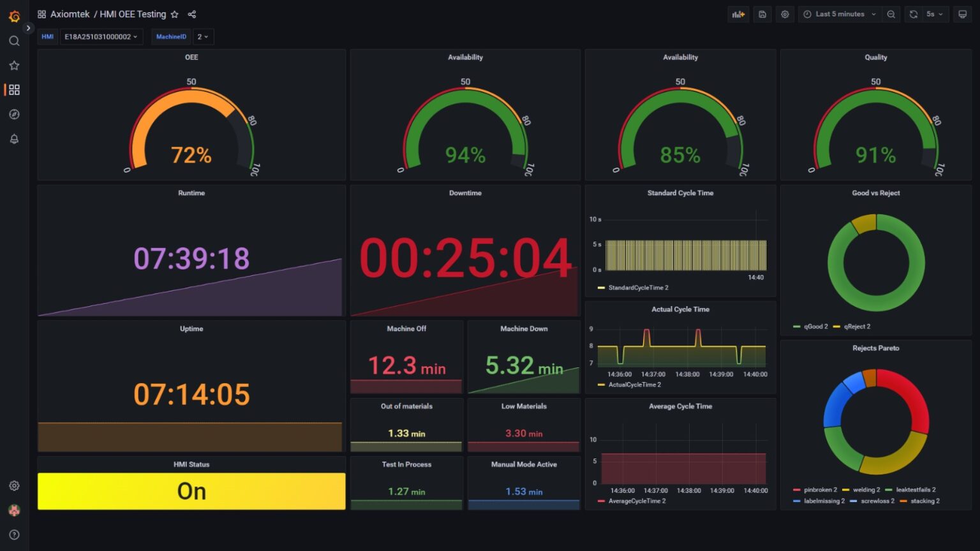Open the dashboard settings gear icon

(785, 14)
